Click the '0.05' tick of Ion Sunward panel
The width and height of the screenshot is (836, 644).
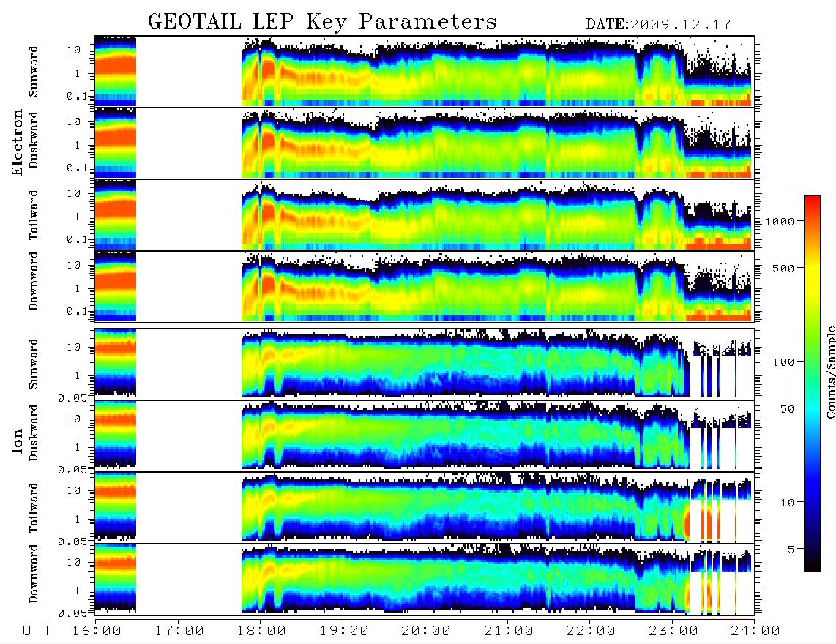[73, 397]
